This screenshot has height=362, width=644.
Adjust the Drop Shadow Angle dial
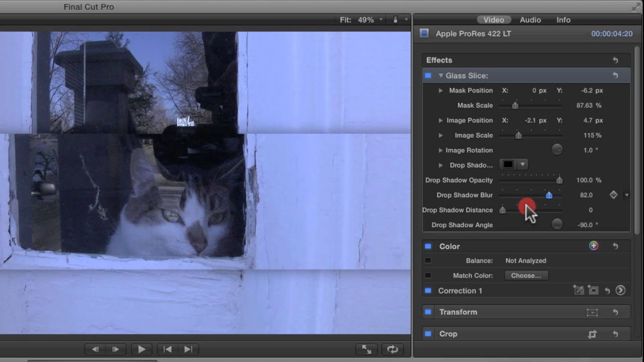557,225
